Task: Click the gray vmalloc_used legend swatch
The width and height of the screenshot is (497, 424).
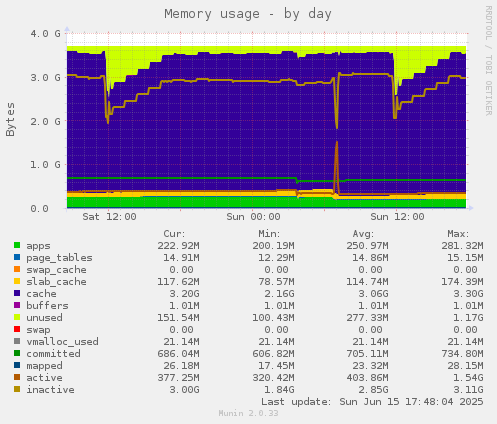Action: click(x=17, y=341)
